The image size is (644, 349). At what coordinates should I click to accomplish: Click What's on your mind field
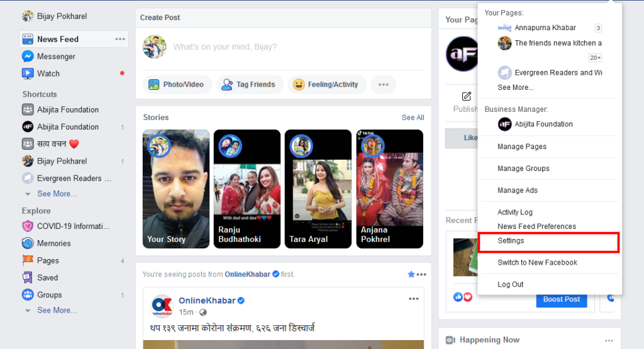(225, 47)
